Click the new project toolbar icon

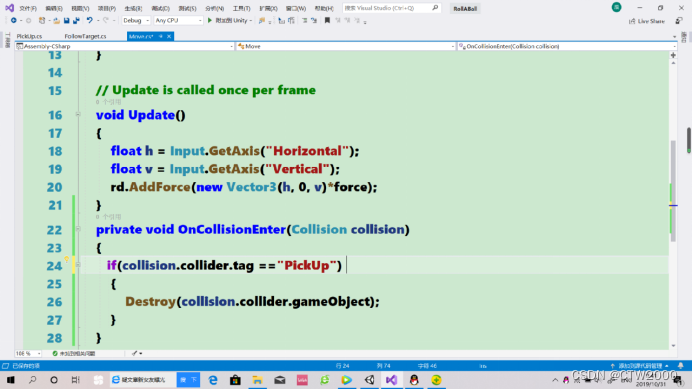point(42,20)
